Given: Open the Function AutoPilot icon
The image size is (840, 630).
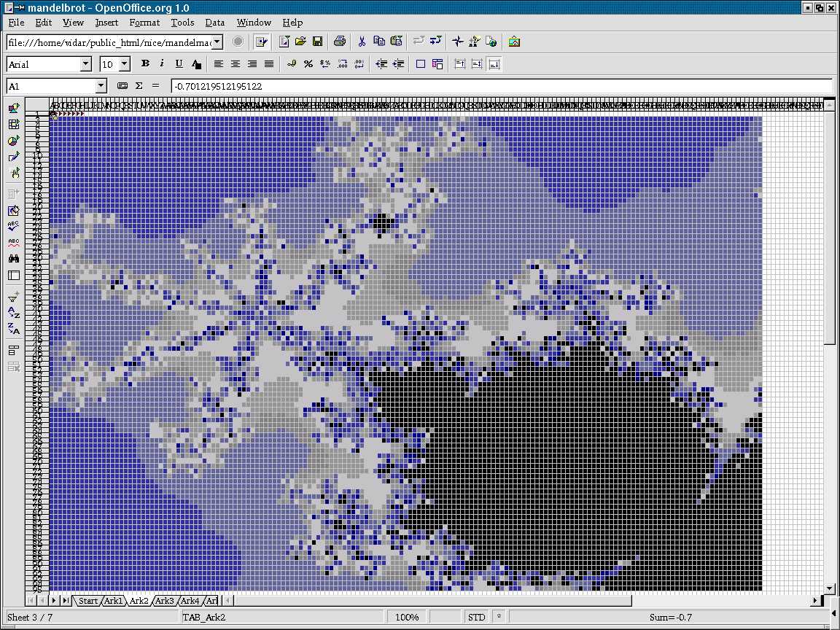Looking at the screenshot, I should click(x=122, y=86).
